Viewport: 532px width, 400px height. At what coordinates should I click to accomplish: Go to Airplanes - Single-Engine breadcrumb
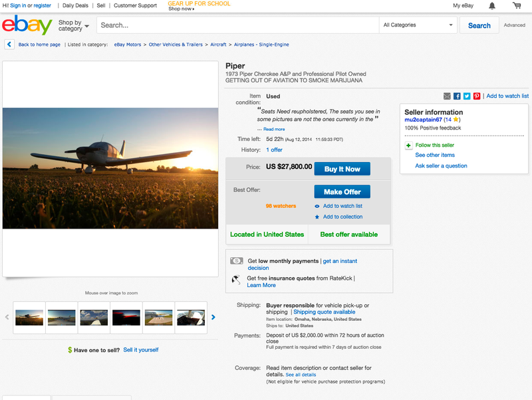coord(261,45)
